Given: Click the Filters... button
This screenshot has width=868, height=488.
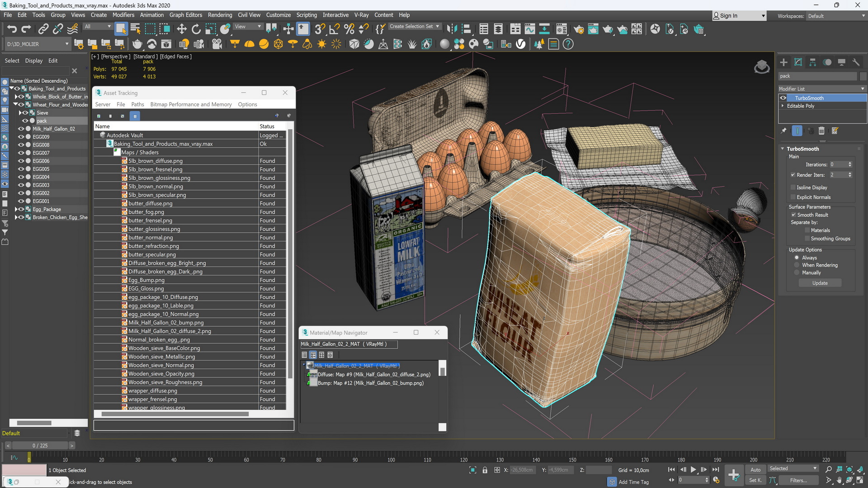Looking at the screenshot, I should [x=798, y=480].
